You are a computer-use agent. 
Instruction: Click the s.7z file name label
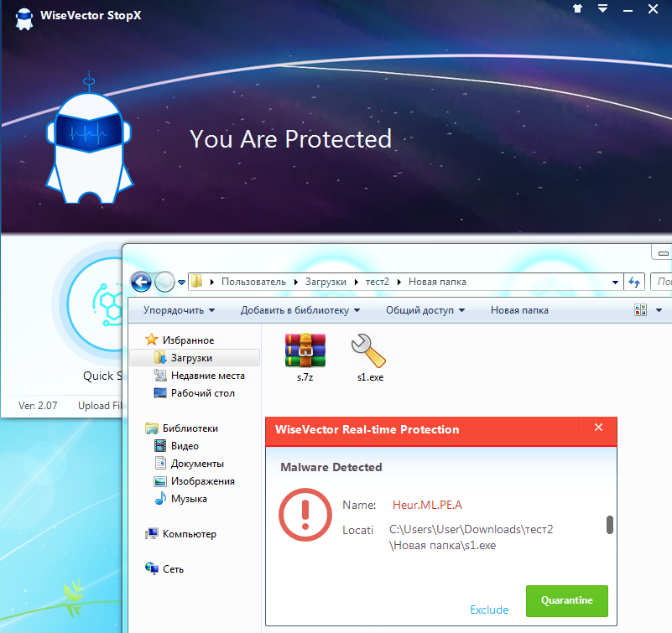tap(305, 377)
